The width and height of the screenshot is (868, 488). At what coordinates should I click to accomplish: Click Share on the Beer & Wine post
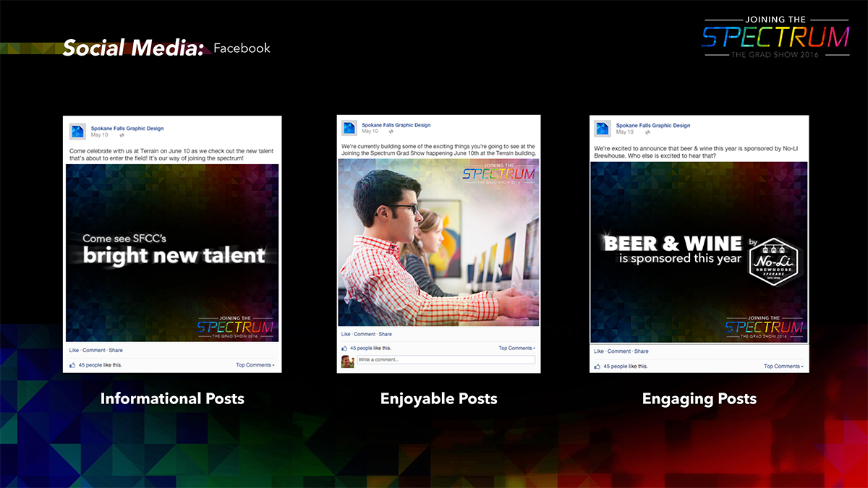(x=642, y=351)
